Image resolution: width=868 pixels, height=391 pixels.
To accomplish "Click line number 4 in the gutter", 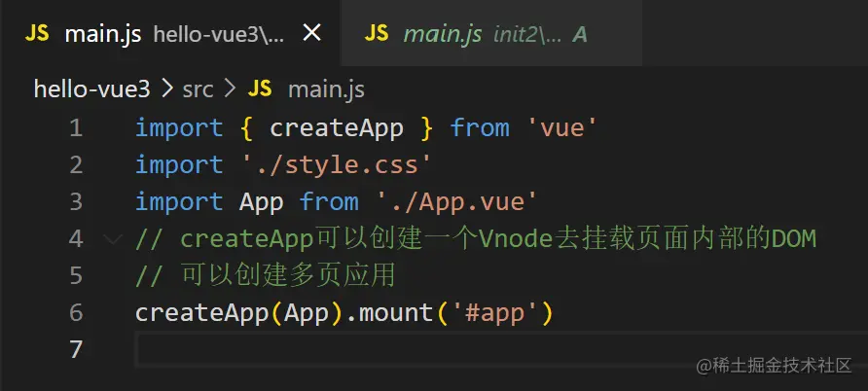I will click(76, 239).
